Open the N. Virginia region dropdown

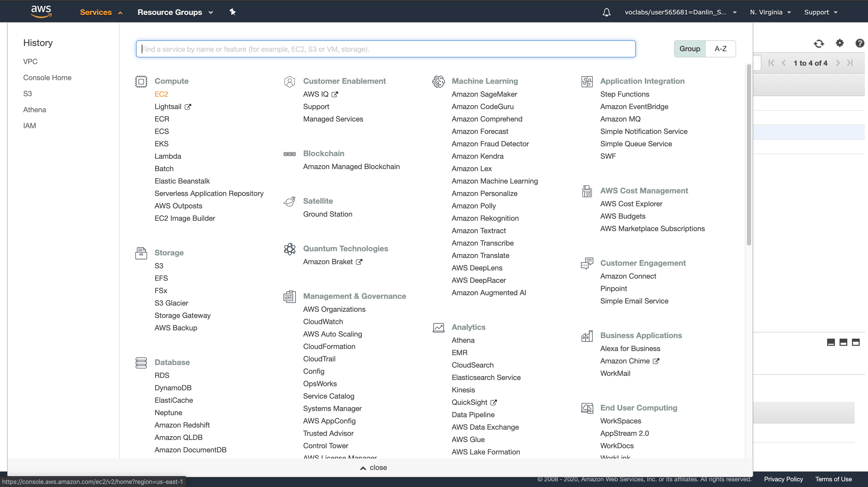coord(770,12)
